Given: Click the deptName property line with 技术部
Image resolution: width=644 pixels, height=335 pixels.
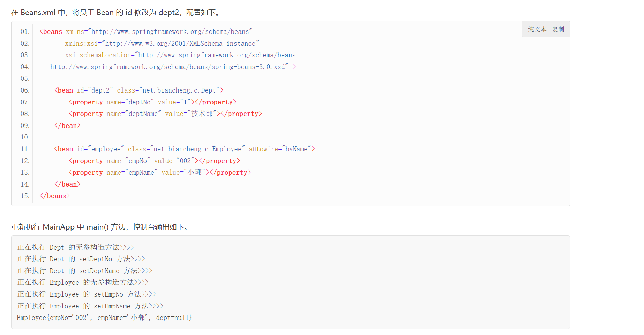Looking at the screenshot, I should (x=165, y=114).
